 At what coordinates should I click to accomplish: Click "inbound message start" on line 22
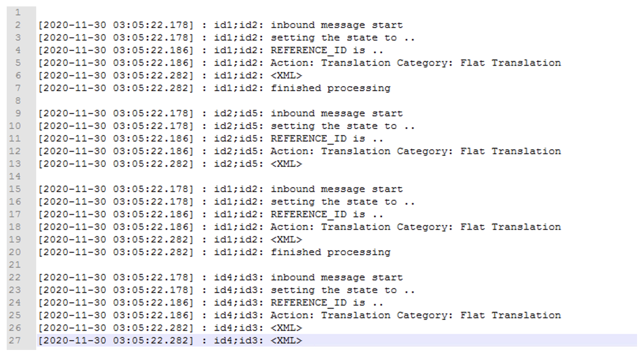point(337,277)
